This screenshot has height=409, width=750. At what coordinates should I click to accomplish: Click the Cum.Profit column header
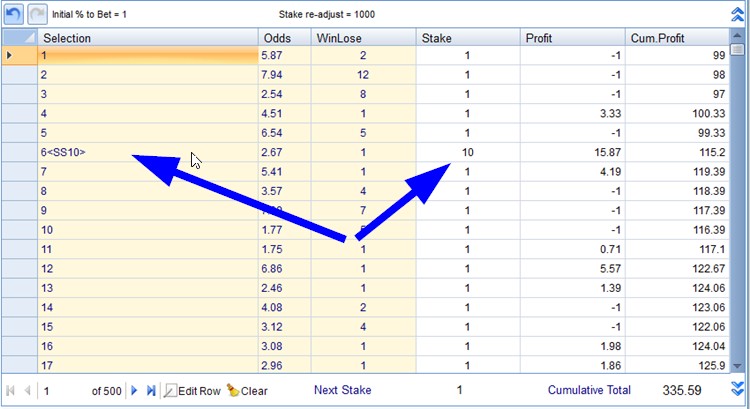coord(677,37)
